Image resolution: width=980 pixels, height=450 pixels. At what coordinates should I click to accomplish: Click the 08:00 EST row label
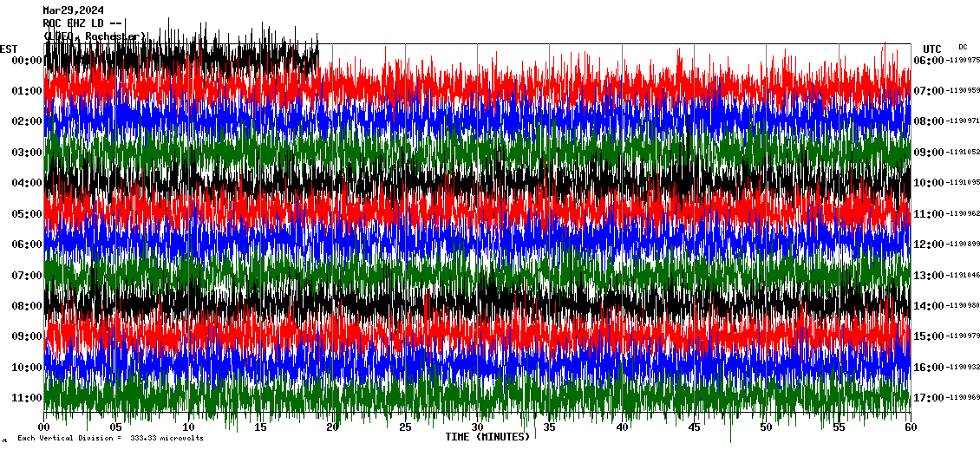pyautogui.click(x=27, y=306)
